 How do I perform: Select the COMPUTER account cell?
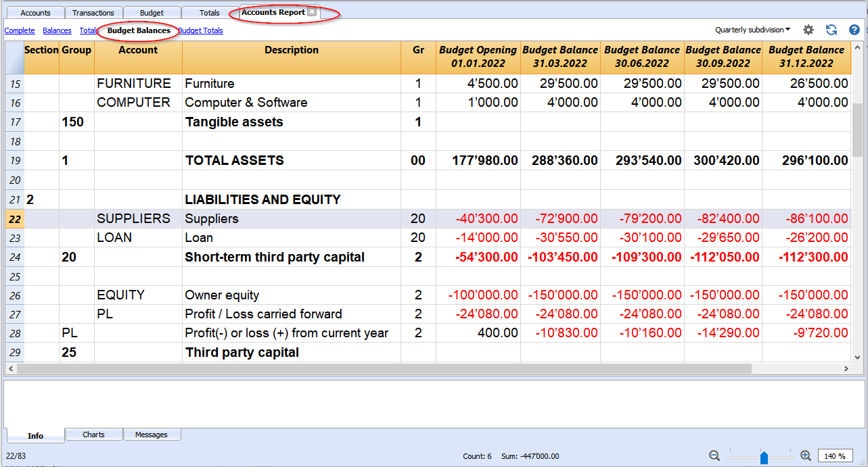138,103
